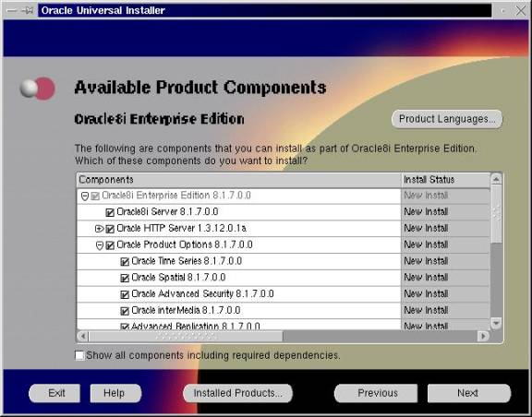Click the scroll up arrow of components list
Viewport: 532px width, 417px height.
point(496,179)
